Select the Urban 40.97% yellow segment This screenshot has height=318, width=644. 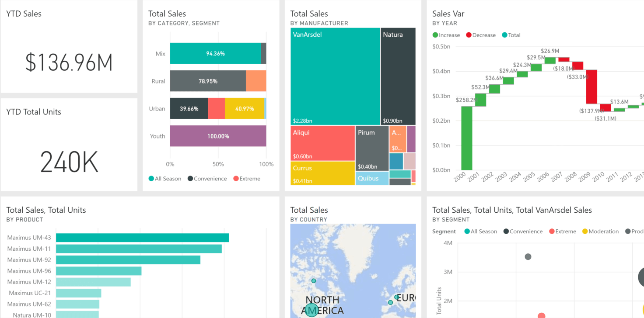pyautogui.click(x=245, y=108)
